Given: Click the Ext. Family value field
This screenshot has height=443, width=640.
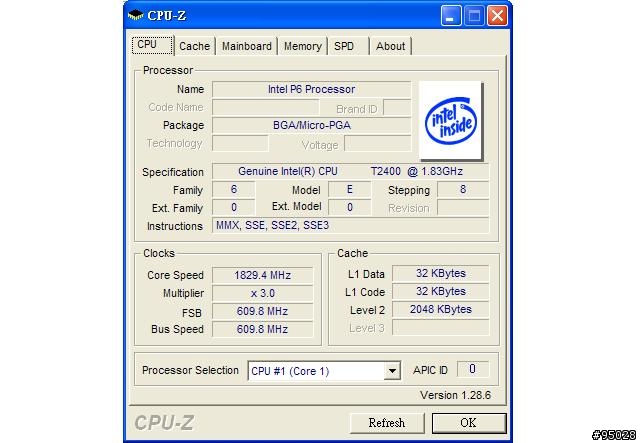Looking at the screenshot, I should (234, 207).
